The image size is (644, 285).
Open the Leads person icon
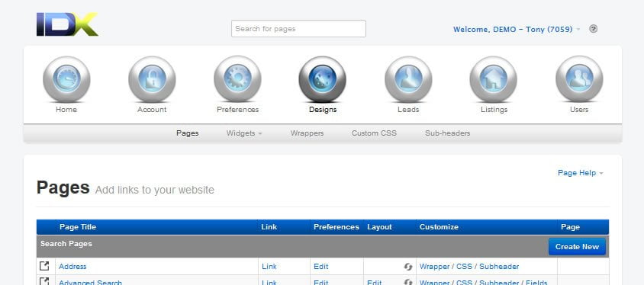click(408, 79)
